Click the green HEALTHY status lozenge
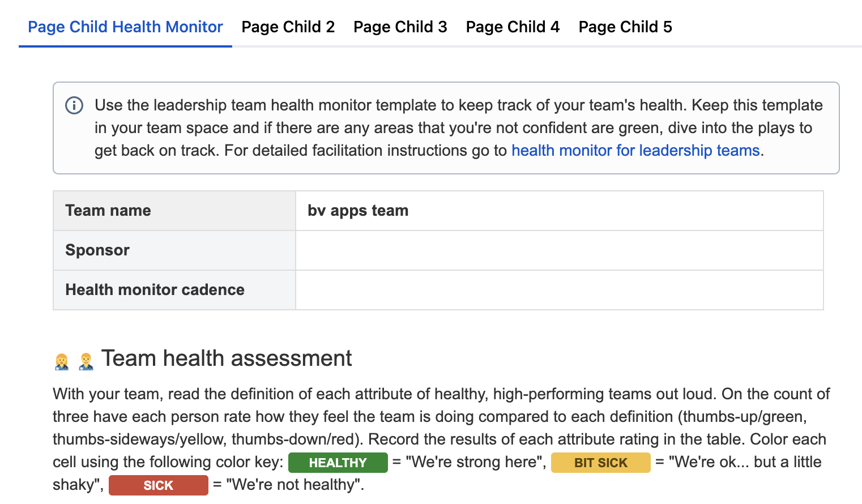862x504 pixels. pos(338,463)
